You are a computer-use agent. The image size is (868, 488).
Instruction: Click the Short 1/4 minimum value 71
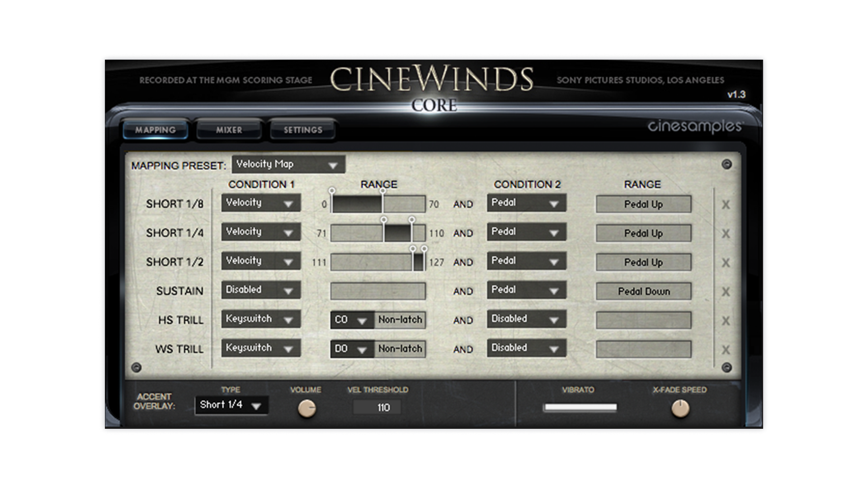coord(321,234)
